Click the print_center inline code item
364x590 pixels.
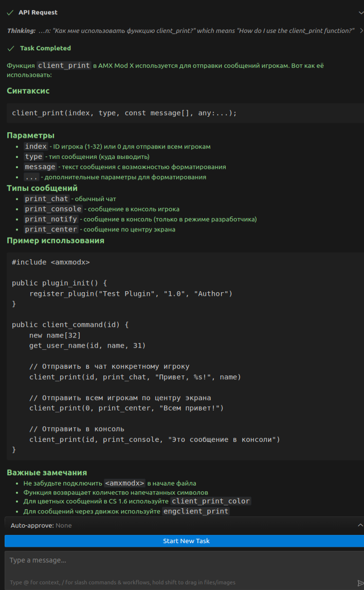pyautogui.click(x=51, y=229)
